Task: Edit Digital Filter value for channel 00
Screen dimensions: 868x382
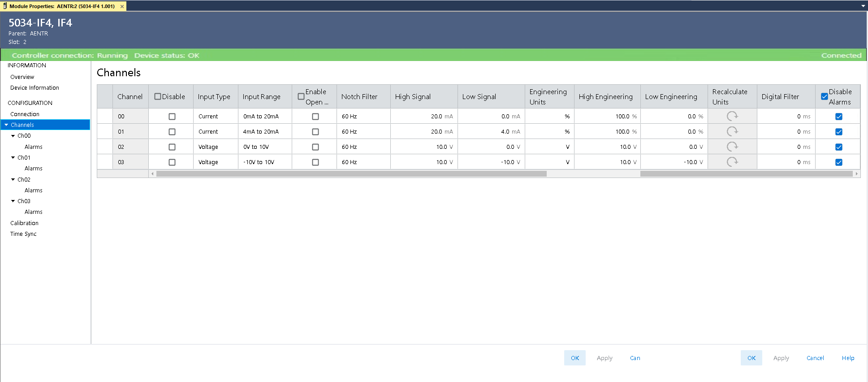Action: [786, 116]
